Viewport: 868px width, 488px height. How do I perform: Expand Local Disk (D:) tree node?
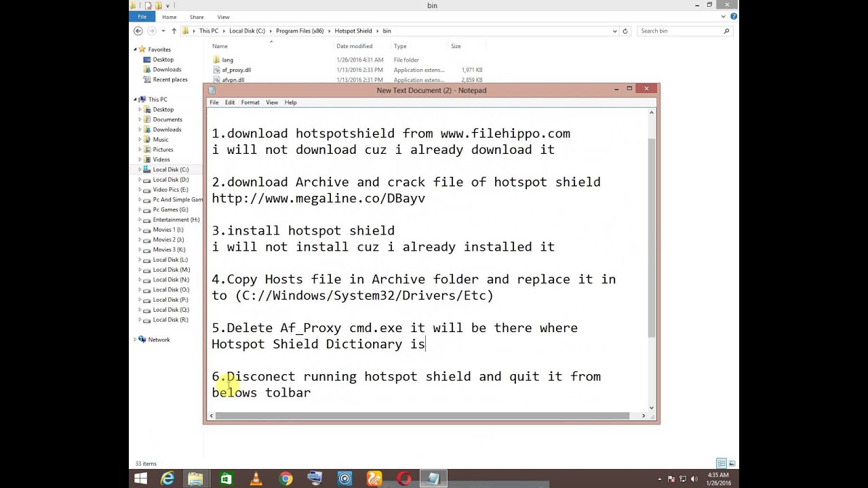click(x=140, y=180)
